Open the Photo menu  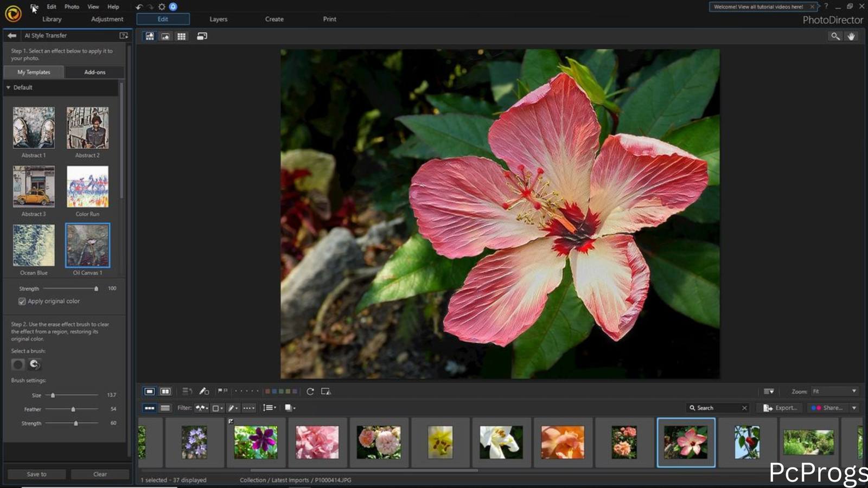pyautogui.click(x=72, y=7)
